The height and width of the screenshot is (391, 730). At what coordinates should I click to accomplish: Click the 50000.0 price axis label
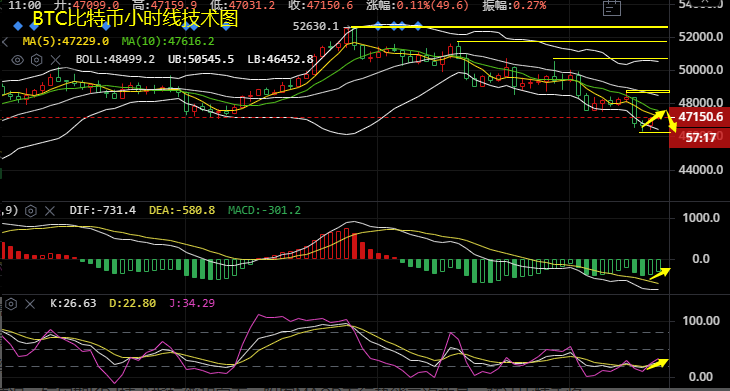[x=700, y=70]
